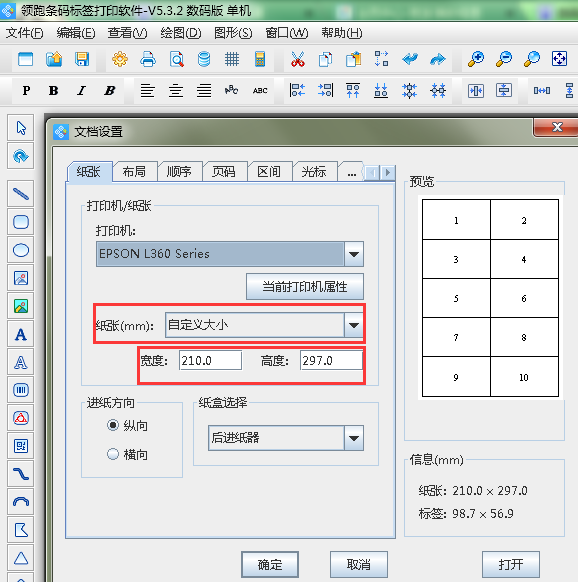
Task: Select the 纵向 paper feed radio button
Action: (x=113, y=425)
